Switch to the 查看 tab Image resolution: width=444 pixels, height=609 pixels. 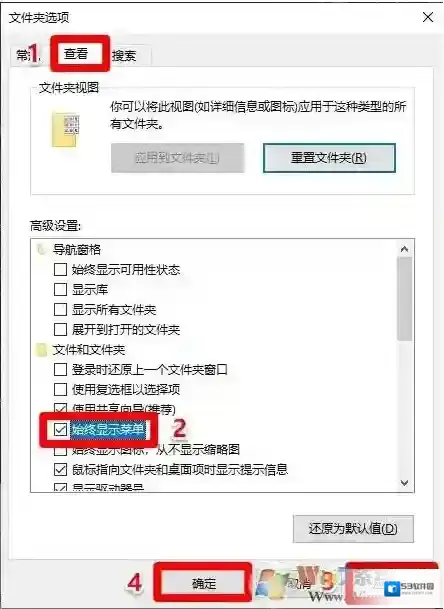click(x=76, y=54)
